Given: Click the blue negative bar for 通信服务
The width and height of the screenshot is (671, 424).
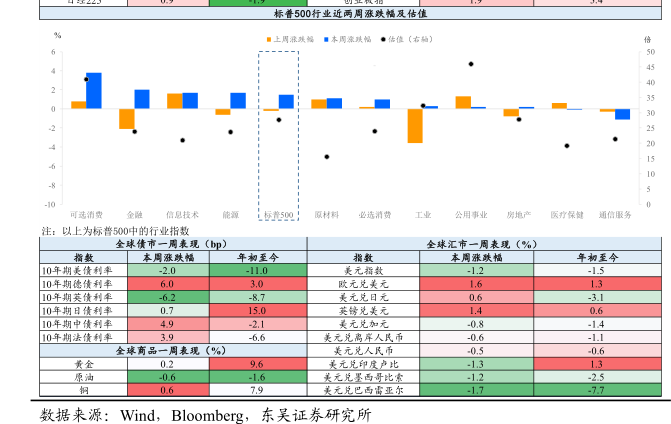Looking at the screenshot, I should click(623, 114).
